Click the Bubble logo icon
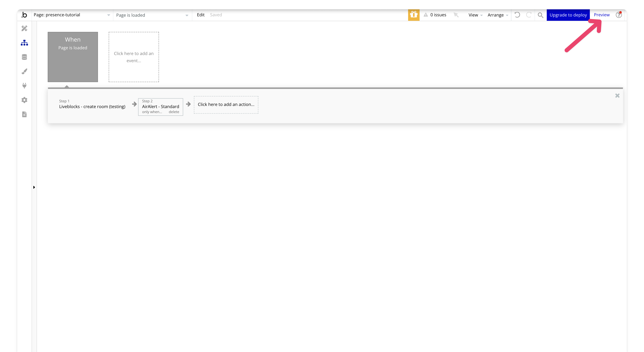The height and width of the screenshot is (352, 644). pyautogui.click(x=24, y=15)
